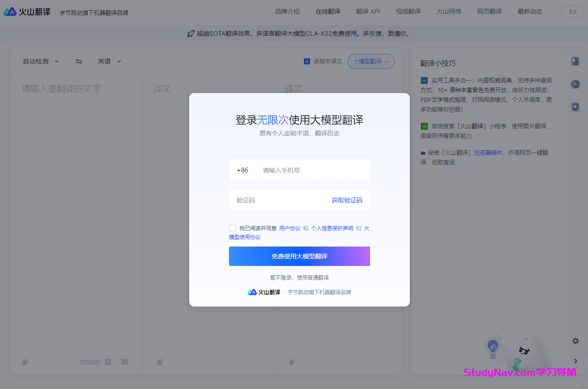
Task: Open favorites star icon in right sidebar
Action: 575,107
